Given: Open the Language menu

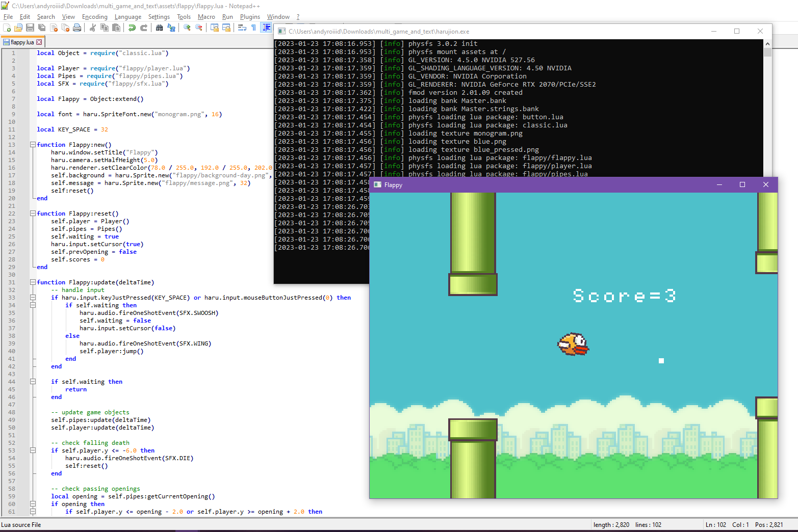Looking at the screenshot, I should tap(128, 17).
